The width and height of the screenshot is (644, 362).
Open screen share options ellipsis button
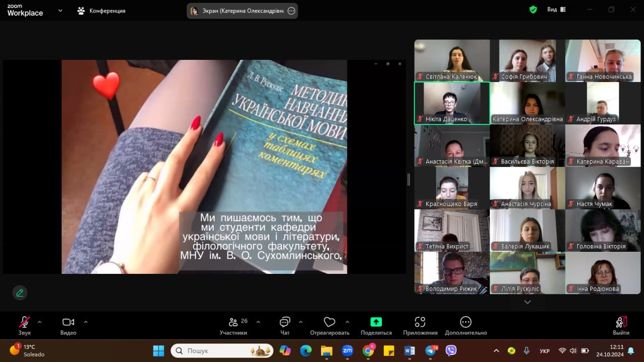(291, 11)
